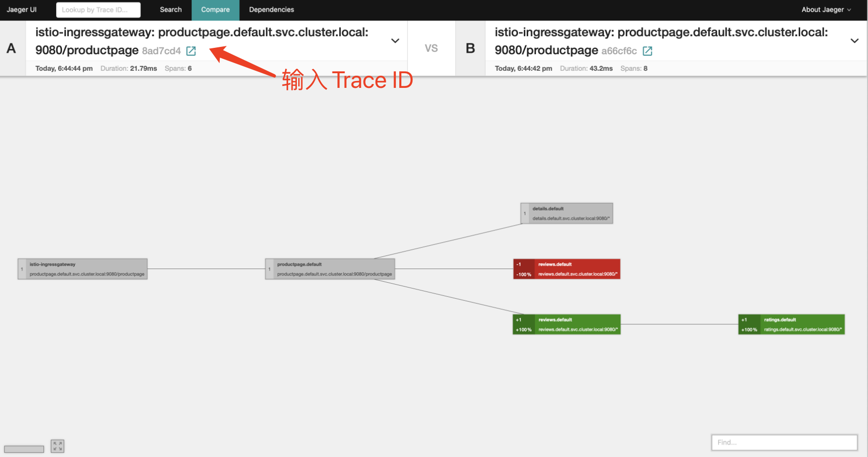This screenshot has height=457, width=868.
Task: Click the zoom minimap bar
Action: tap(24, 449)
